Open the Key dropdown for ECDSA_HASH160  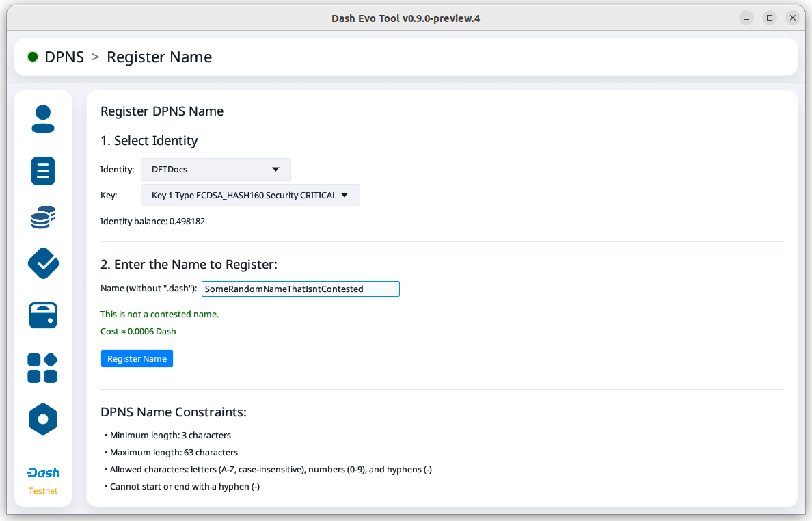coord(250,195)
